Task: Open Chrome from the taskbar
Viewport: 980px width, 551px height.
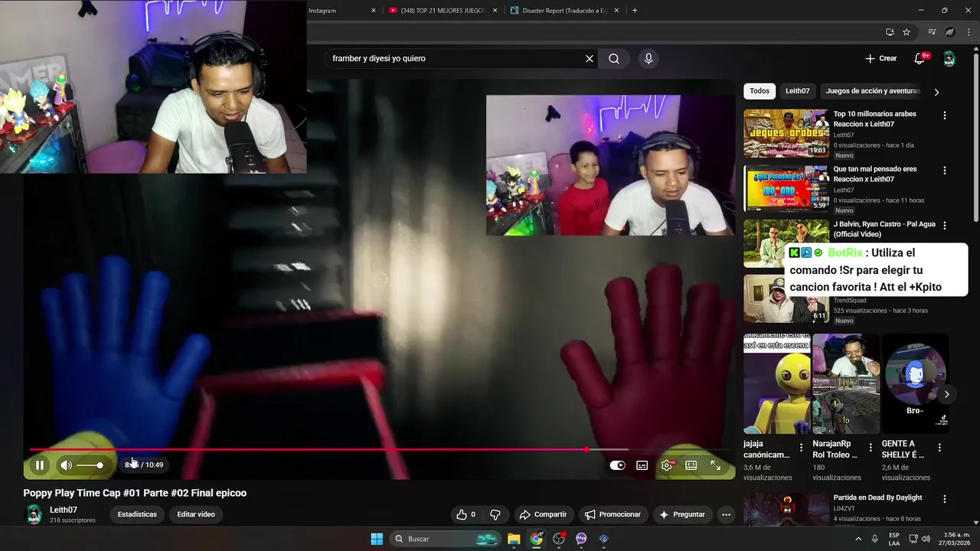Action: (x=537, y=539)
